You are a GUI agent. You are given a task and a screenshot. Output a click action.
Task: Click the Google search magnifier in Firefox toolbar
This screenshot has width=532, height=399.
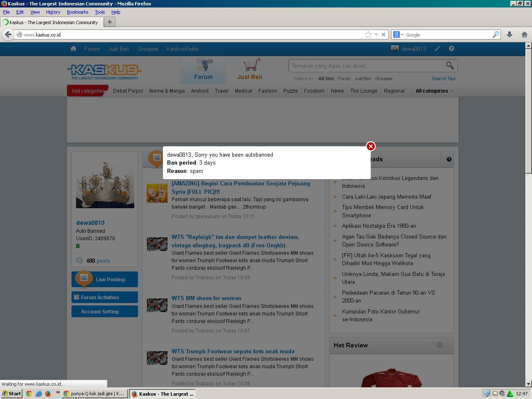(x=495, y=34)
